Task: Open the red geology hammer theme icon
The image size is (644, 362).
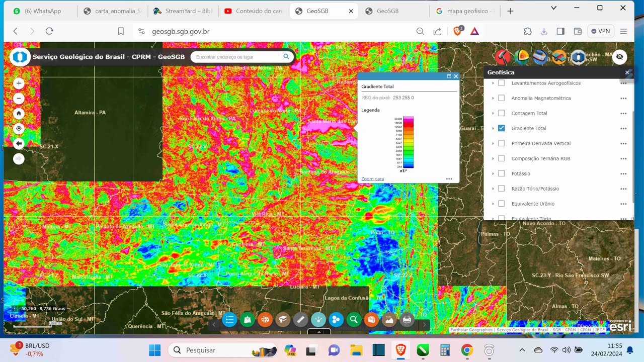Action: coord(503,57)
